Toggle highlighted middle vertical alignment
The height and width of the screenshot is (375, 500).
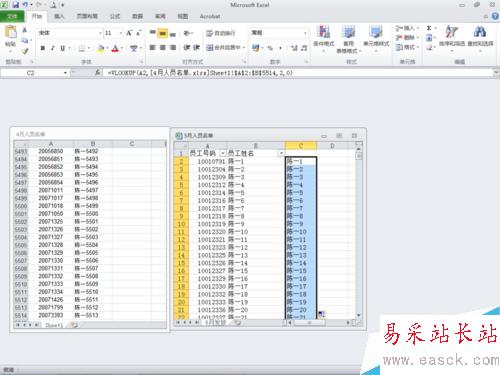point(163,33)
